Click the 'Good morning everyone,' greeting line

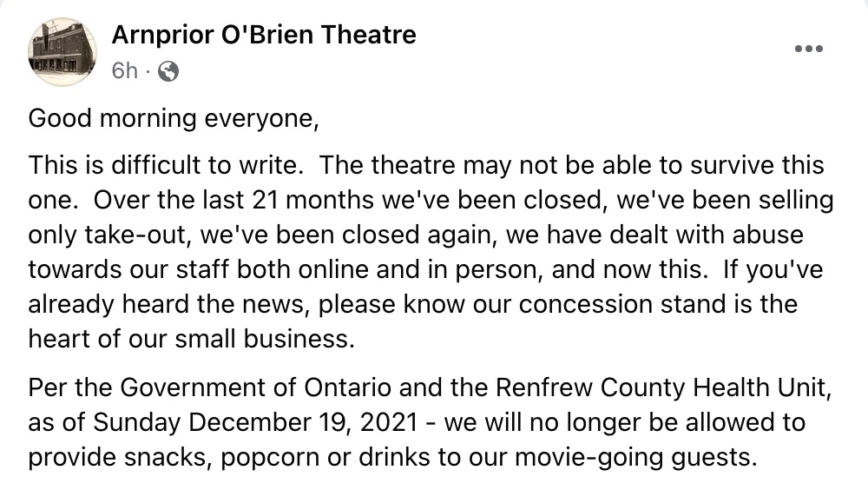click(174, 119)
